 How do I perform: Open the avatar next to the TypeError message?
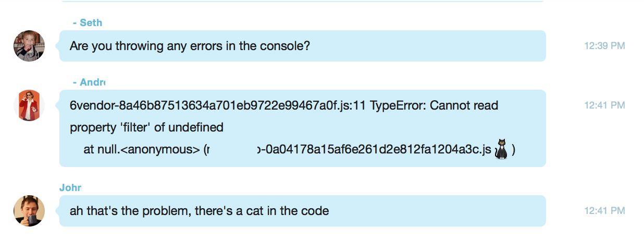point(29,105)
